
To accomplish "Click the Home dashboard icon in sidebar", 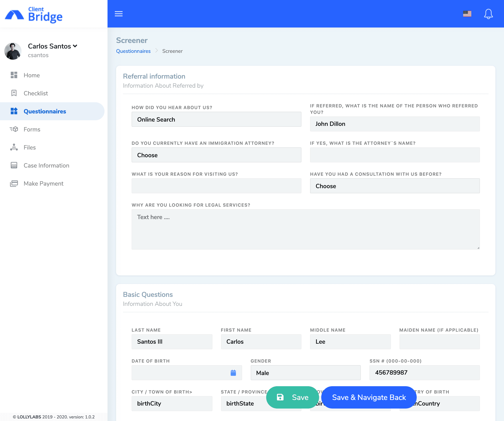I will (14, 75).
